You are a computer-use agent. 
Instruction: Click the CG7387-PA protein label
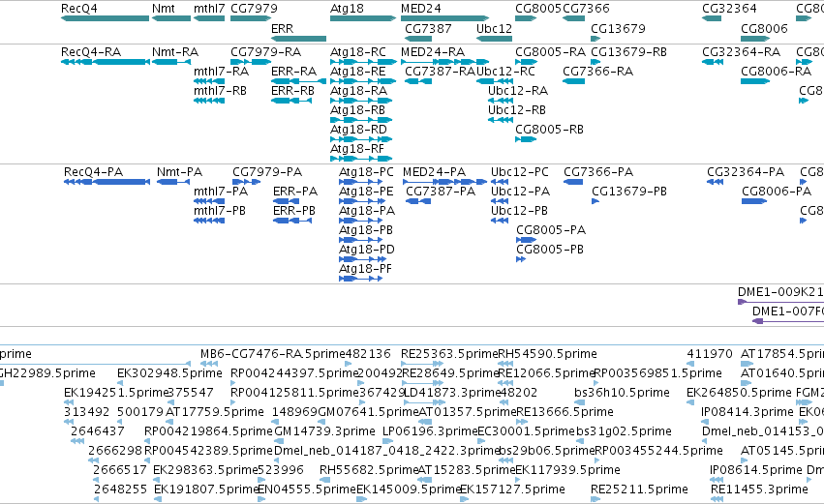pyautogui.click(x=441, y=192)
